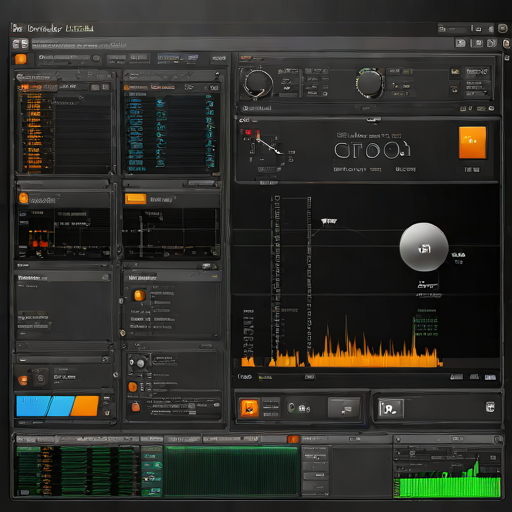
Task: Click the gray rectangular button in the transport panel
Action: tap(344, 408)
